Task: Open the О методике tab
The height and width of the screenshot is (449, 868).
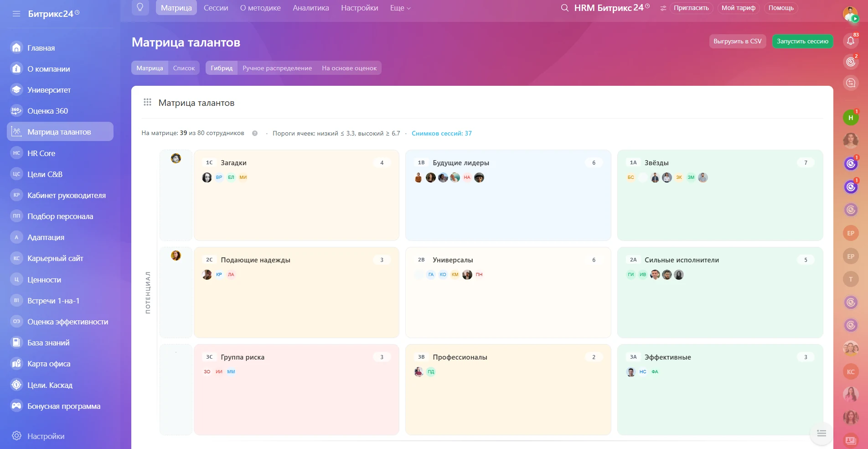Action: pyautogui.click(x=260, y=8)
